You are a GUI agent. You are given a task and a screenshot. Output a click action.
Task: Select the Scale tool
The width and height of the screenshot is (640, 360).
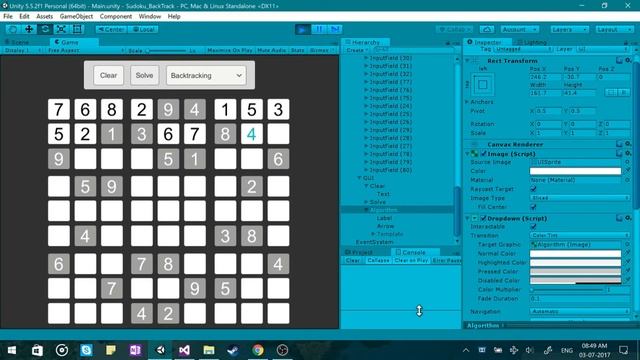click(61, 29)
